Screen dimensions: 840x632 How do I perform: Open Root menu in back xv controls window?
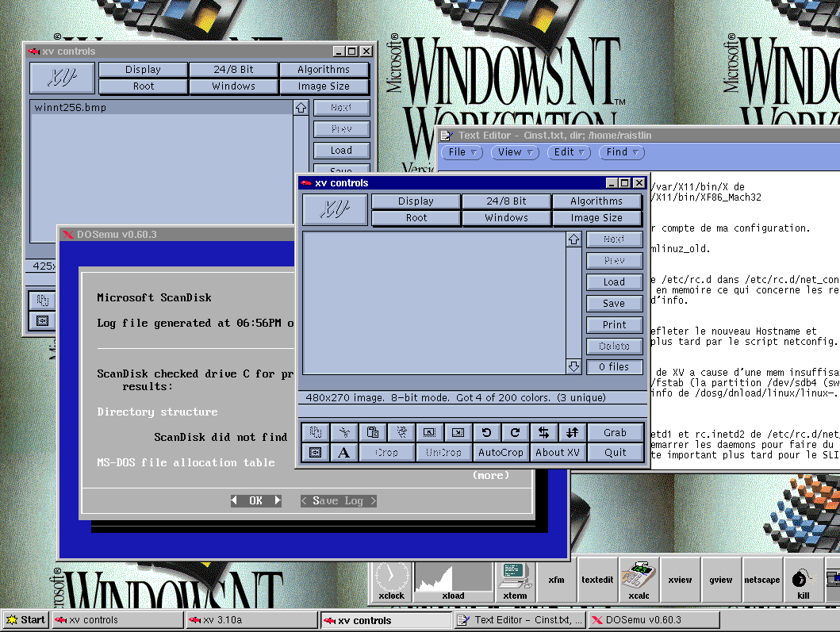point(143,86)
